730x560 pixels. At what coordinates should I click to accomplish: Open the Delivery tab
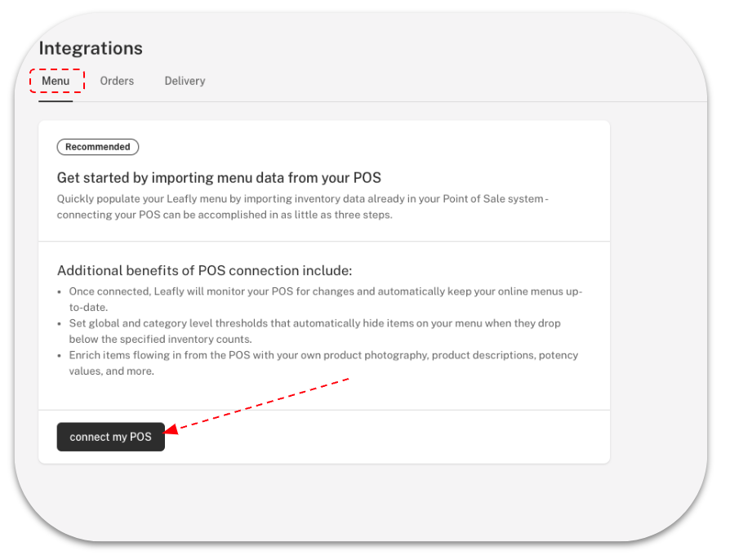184,81
